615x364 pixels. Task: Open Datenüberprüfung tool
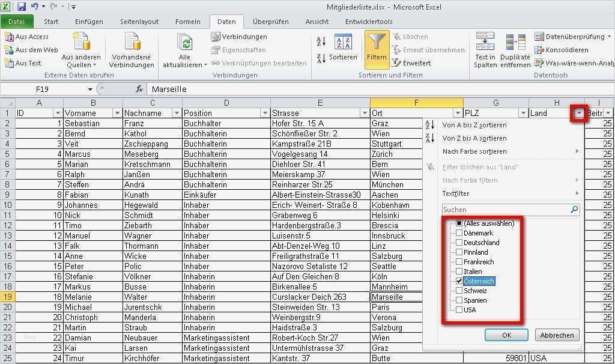tap(572, 37)
